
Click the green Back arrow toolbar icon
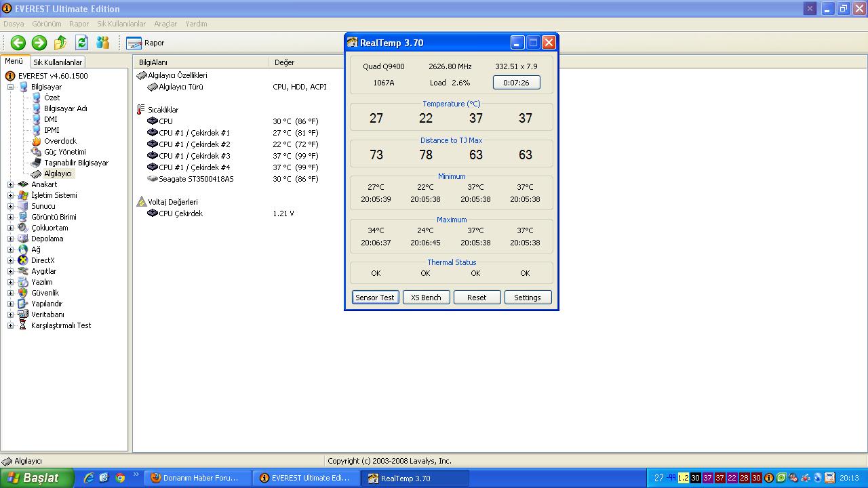pyautogui.click(x=18, y=43)
